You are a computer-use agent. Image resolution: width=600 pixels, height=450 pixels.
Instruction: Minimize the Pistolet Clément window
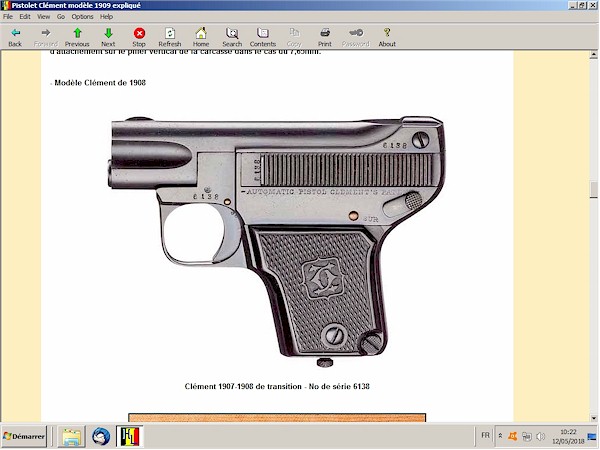(572, 5)
